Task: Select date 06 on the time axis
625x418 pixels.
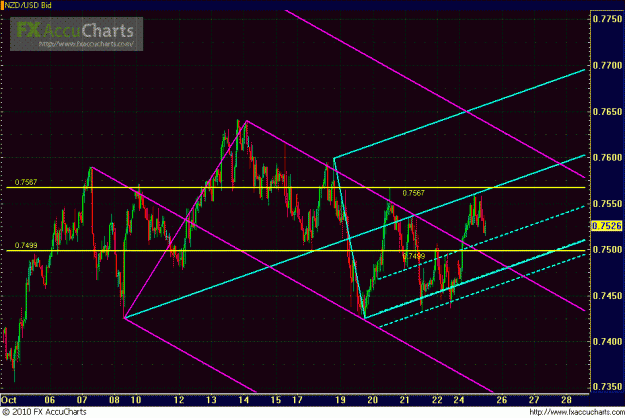Action: (49, 400)
